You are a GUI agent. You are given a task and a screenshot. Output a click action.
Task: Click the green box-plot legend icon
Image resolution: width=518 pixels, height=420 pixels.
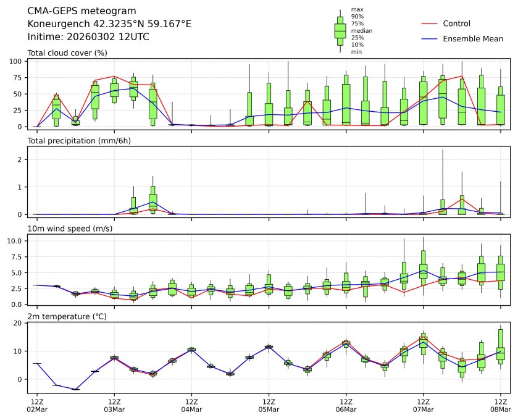point(340,30)
